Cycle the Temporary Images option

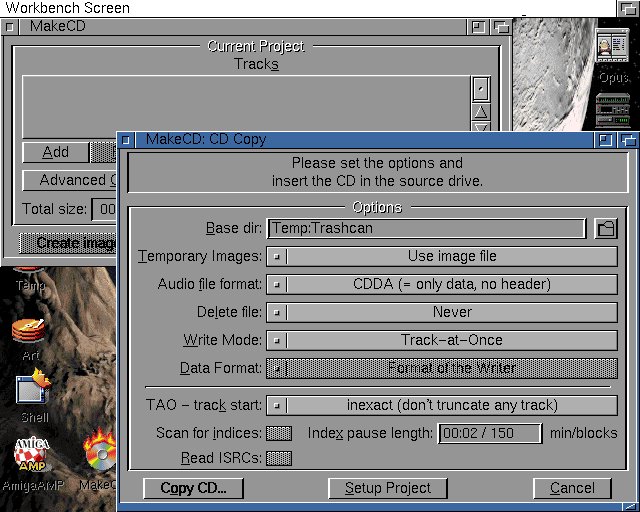[442, 256]
